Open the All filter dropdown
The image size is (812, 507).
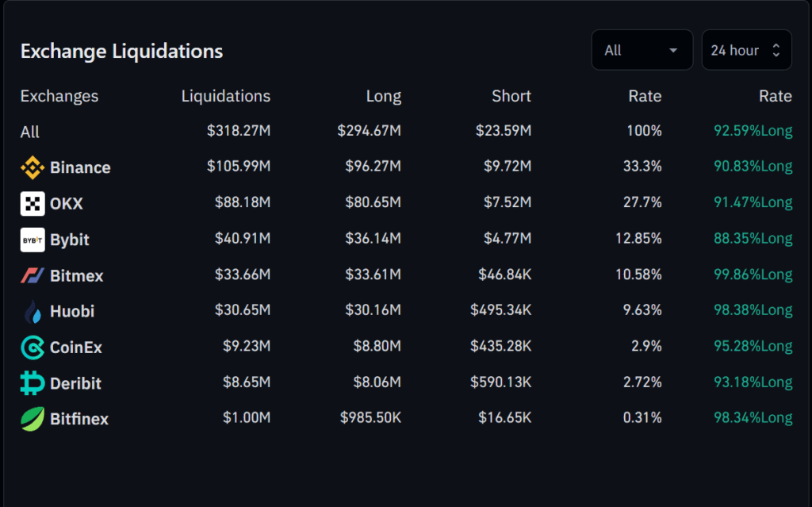point(642,50)
